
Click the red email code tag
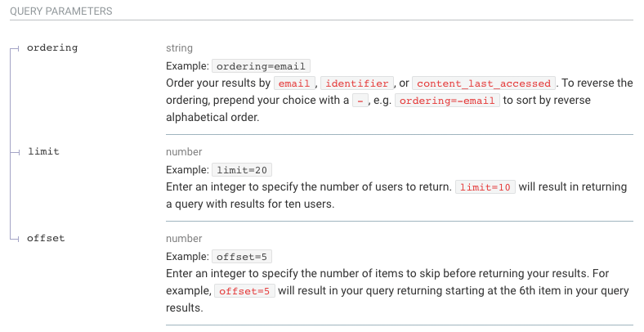click(294, 83)
